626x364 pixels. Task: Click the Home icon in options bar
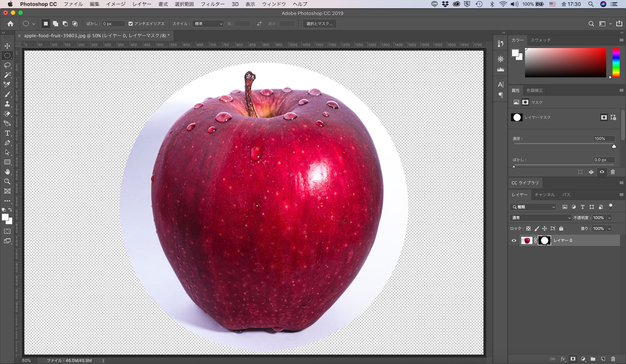[10, 24]
